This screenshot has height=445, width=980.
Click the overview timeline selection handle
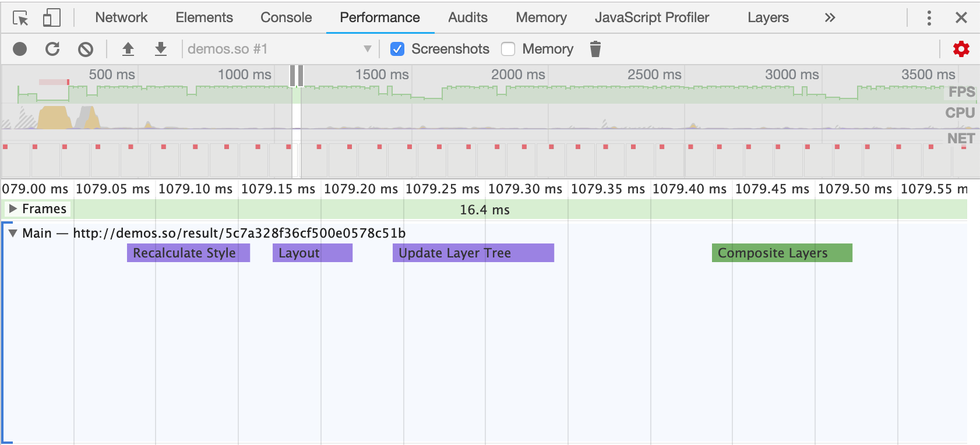[x=297, y=76]
